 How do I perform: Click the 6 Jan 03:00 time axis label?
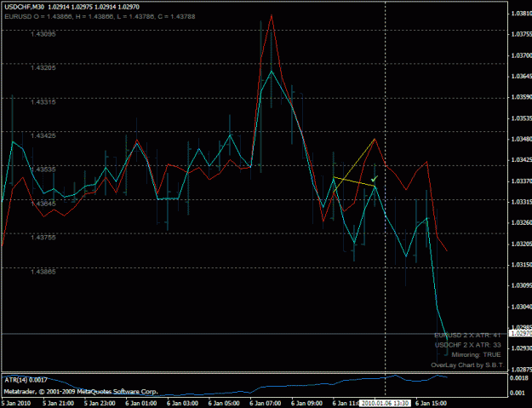pyautogui.click(x=182, y=403)
